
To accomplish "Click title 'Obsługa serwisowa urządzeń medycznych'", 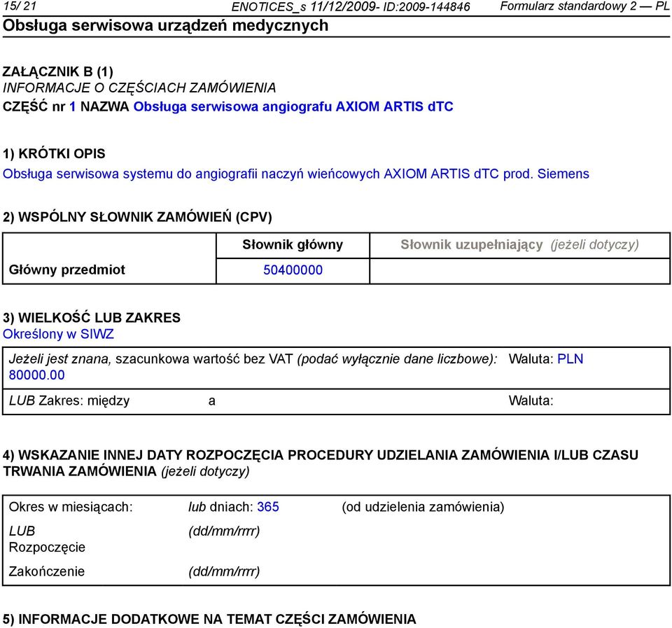I will click(x=165, y=26).
